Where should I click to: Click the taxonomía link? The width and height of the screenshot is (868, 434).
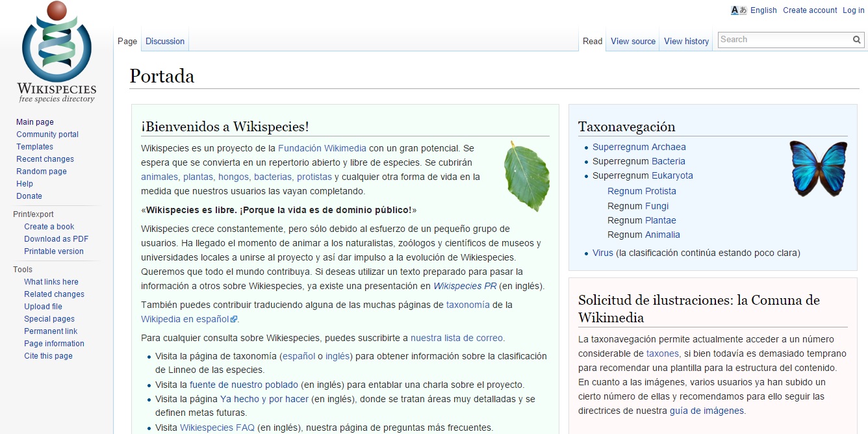[468, 304]
